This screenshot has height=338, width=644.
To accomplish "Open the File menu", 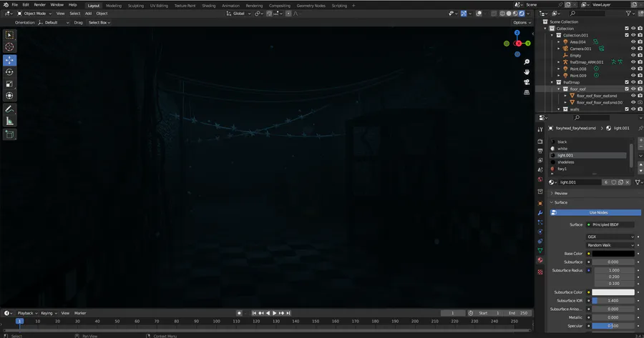I will (x=15, y=5).
